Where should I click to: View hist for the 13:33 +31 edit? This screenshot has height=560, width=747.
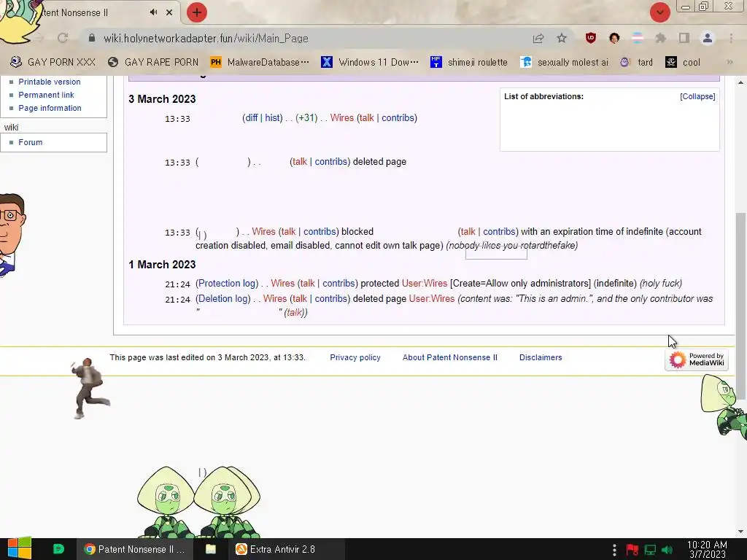pos(273,117)
